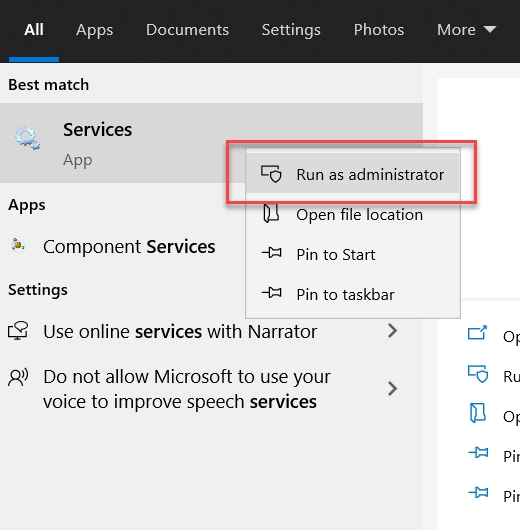
Task: Click the blue Pin to Start icon in right pane
Action: click(478, 452)
